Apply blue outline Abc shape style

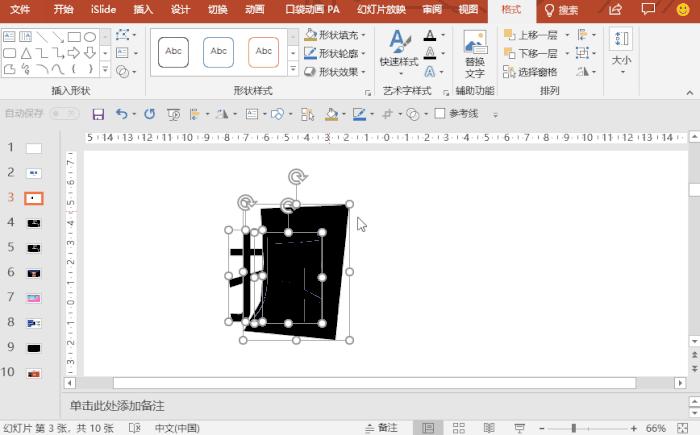[x=218, y=52]
